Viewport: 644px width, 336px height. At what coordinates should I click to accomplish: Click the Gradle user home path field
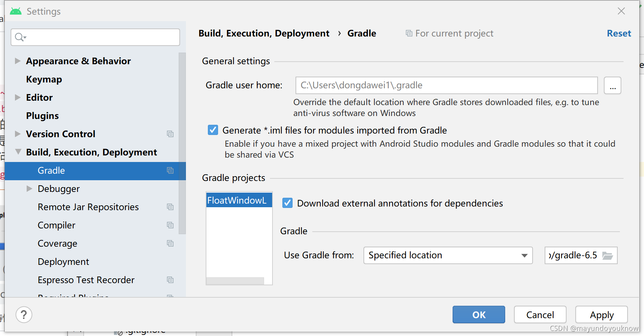446,85
